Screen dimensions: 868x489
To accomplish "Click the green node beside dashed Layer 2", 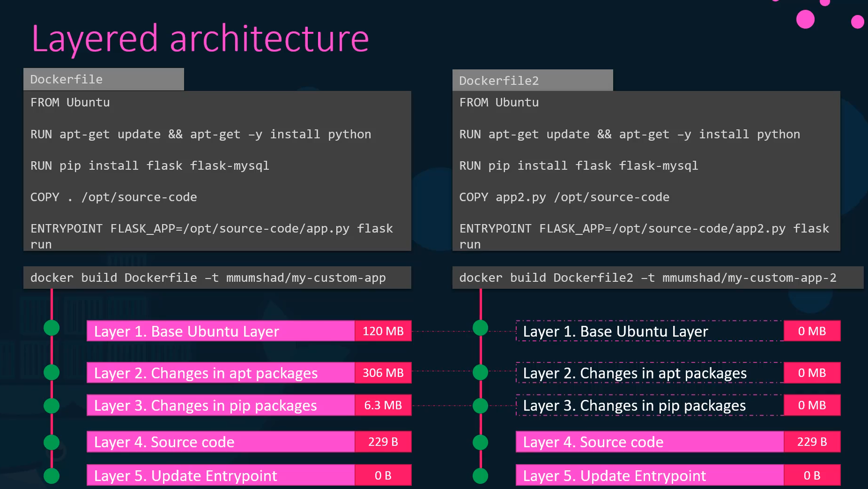I will click(x=480, y=372).
